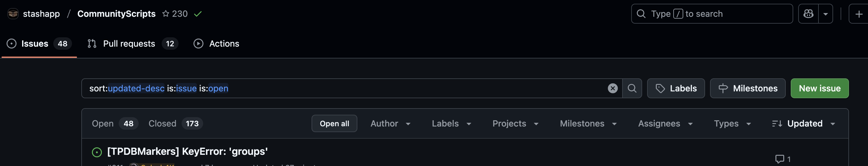Click the stashapp organization avatar icon
Screen dimensions: 868x166
[x=13, y=14]
